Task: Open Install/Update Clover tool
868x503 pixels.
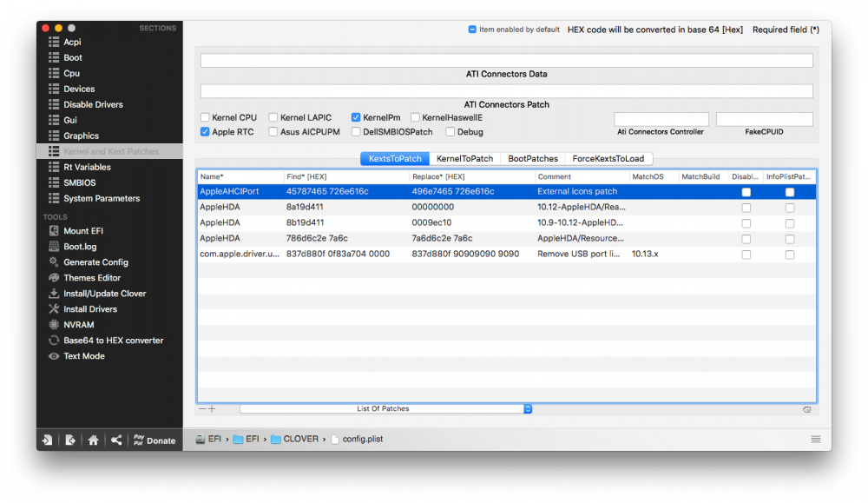Action: [105, 294]
